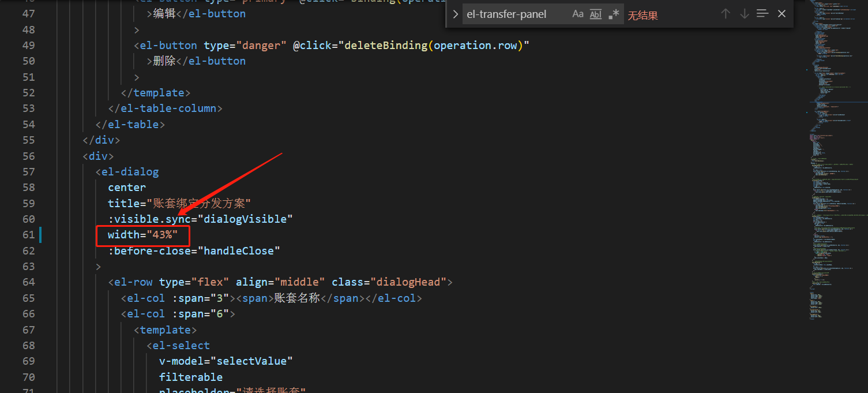
Task: Click title="账套绑定分发方案" attribute
Action: click(179, 203)
